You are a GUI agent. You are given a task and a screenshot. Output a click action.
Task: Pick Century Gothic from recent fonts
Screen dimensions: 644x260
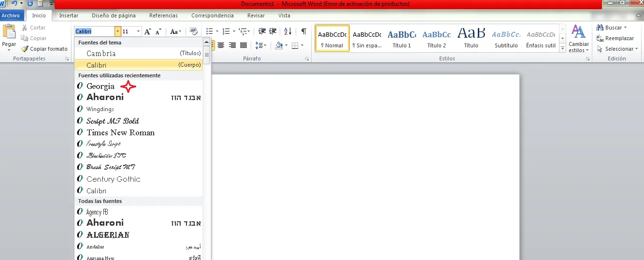point(139,179)
